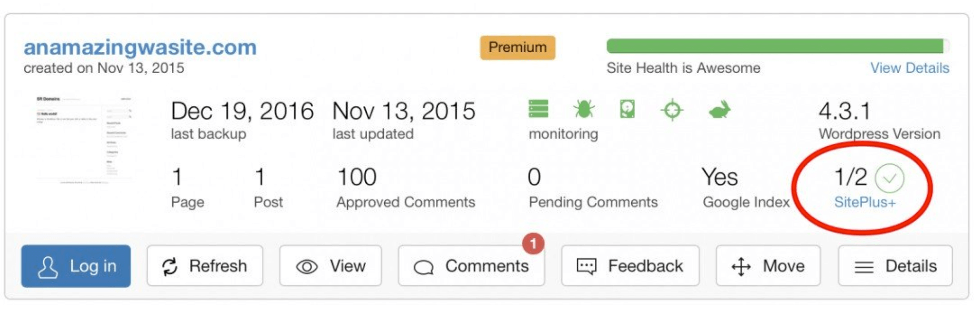Click the Premium plan badge
This screenshot has height=309, width=980.
(518, 48)
